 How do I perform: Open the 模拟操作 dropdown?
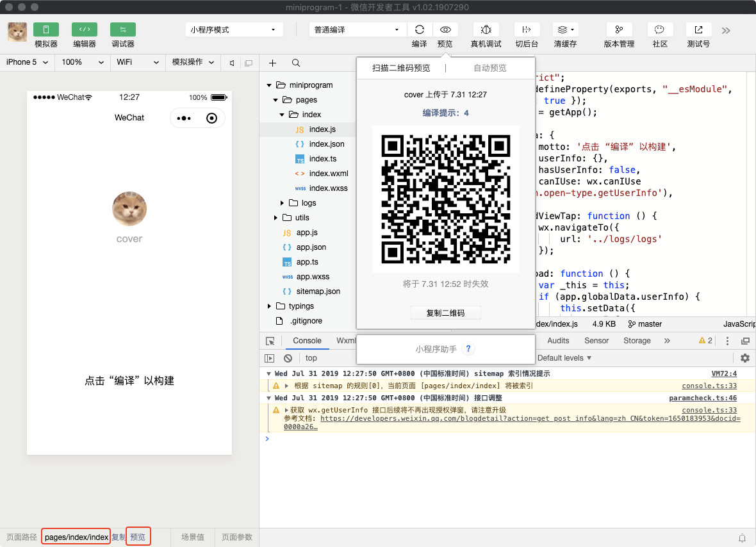193,62
